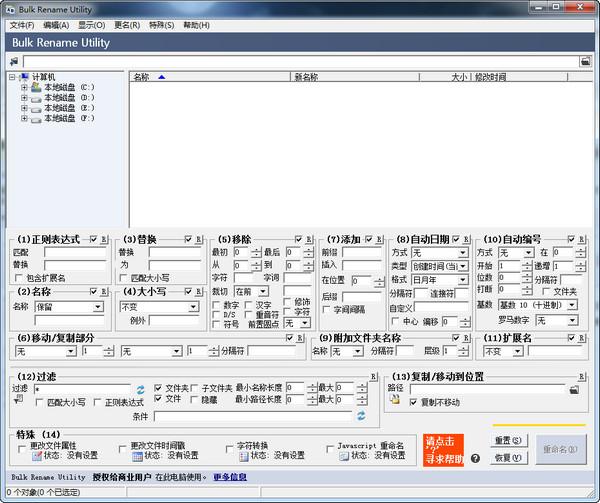Open 更名(R) menu
600x503 pixels.
[x=127, y=25]
